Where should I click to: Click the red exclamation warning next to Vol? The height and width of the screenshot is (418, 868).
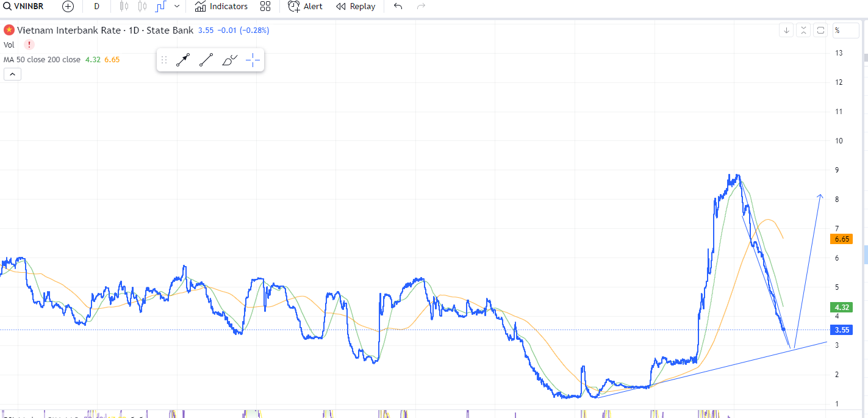pos(29,45)
